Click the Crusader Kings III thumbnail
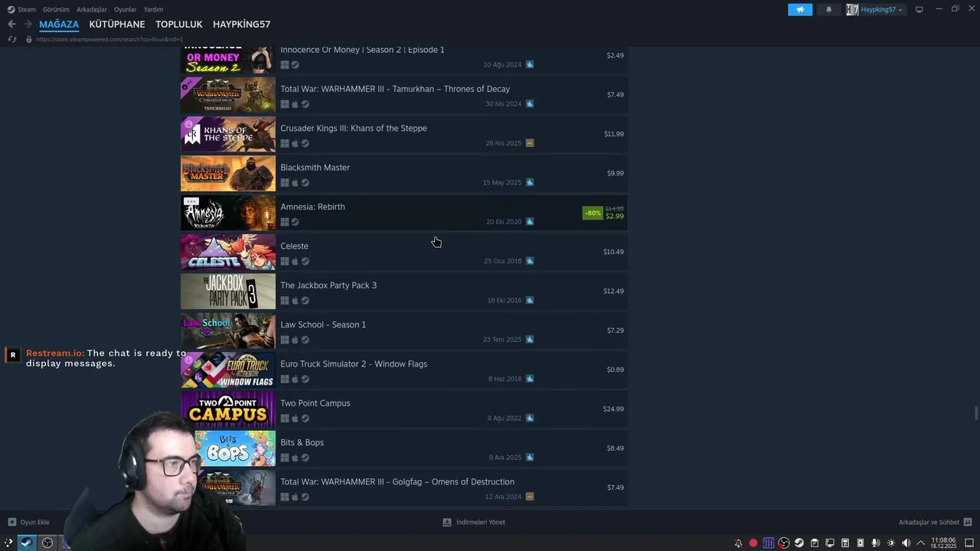980x551 pixels. coord(228,134)
